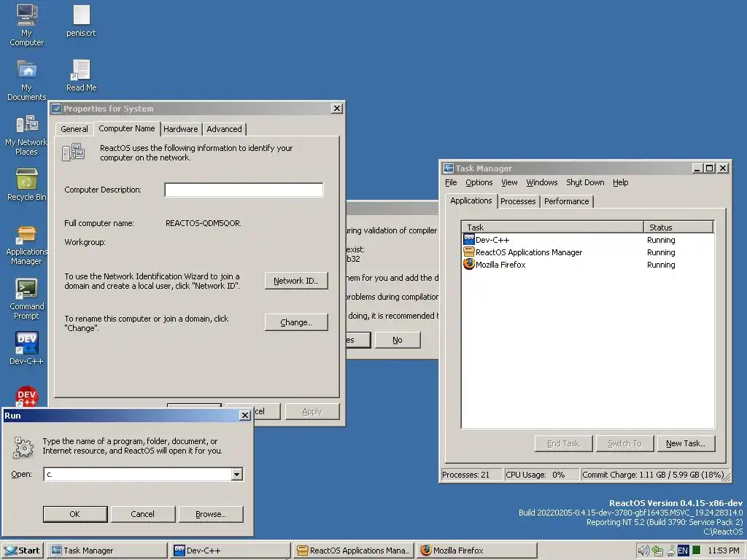The width and height of the screenshot is (747, 560).
Task: Launch blue Dev-C++ desktop icon
Action: click(x=27, y=348)
